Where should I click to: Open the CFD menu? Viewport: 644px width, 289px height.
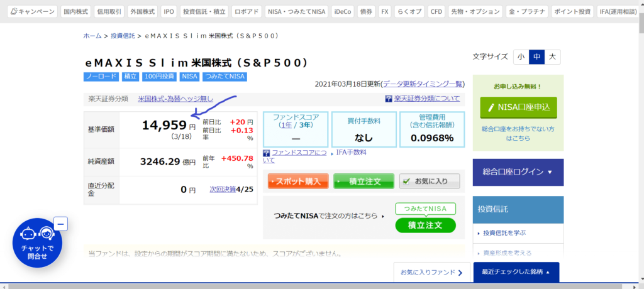pyautogui.click(x=436, y=11)
